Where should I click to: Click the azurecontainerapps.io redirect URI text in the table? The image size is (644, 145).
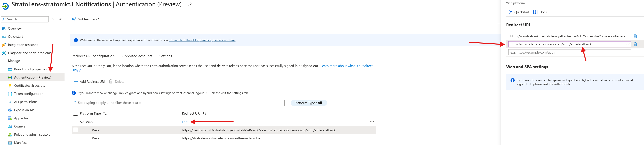click(x=258, y=130)
